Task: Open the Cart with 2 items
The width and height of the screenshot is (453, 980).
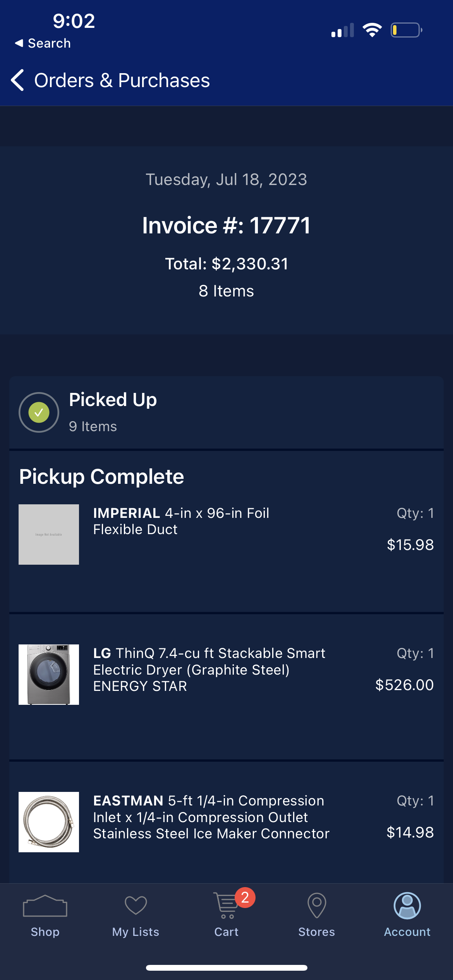Action: tap(225, 906)
